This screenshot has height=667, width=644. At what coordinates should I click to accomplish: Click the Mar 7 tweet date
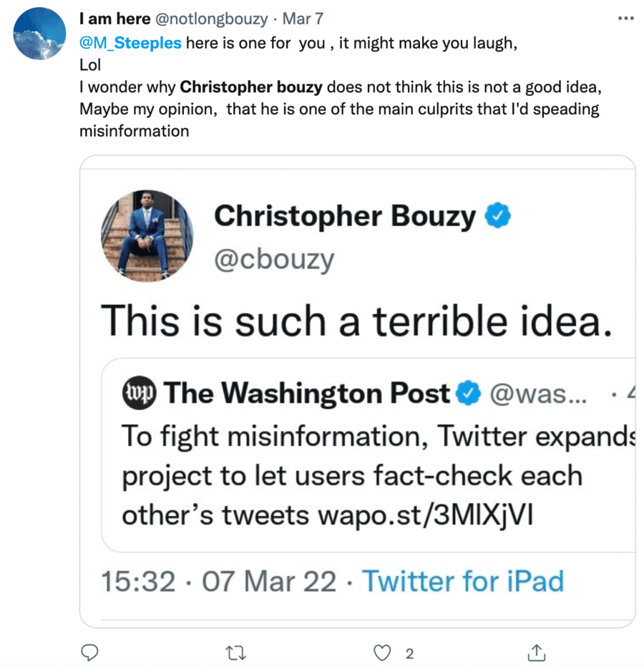click(303, 19)
